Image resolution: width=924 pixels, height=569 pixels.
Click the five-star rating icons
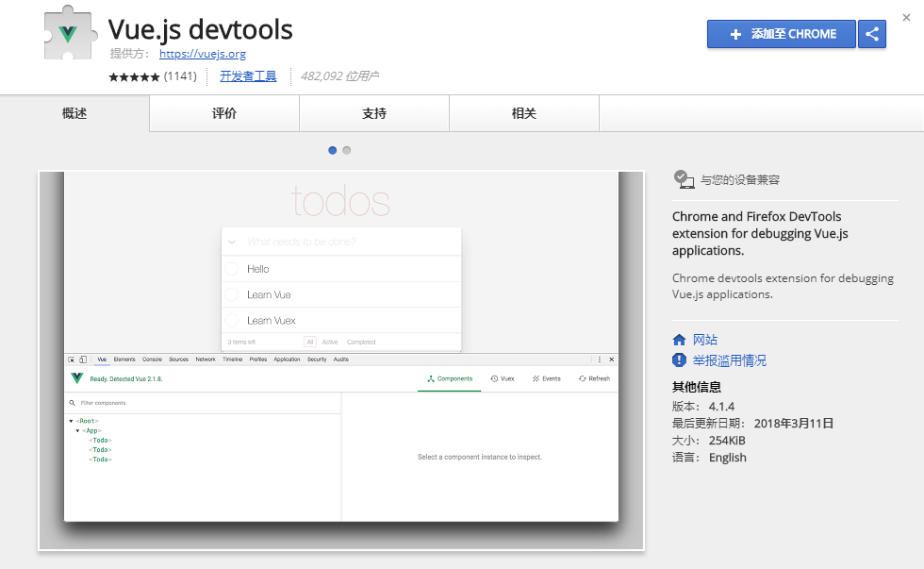click(134, 76)
